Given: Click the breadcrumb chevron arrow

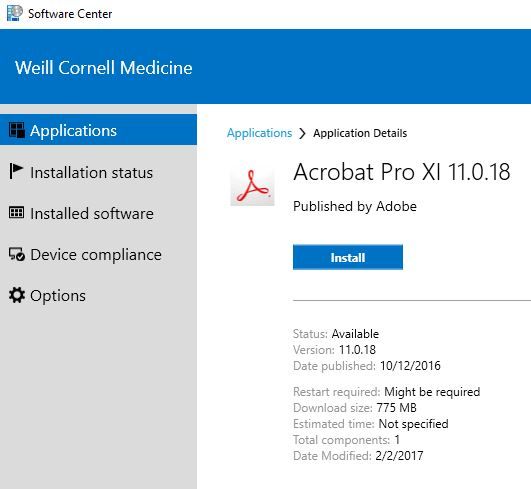Looking at the screenshot, I should click(302, 133).
